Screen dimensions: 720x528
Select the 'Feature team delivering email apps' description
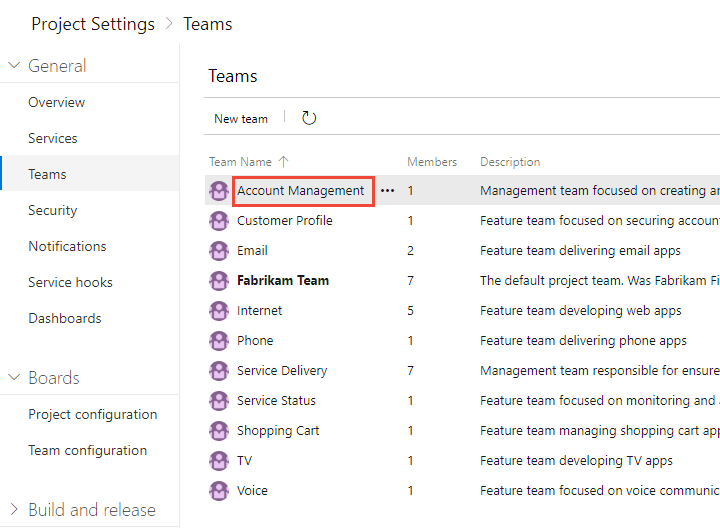[x=580, y=251]
